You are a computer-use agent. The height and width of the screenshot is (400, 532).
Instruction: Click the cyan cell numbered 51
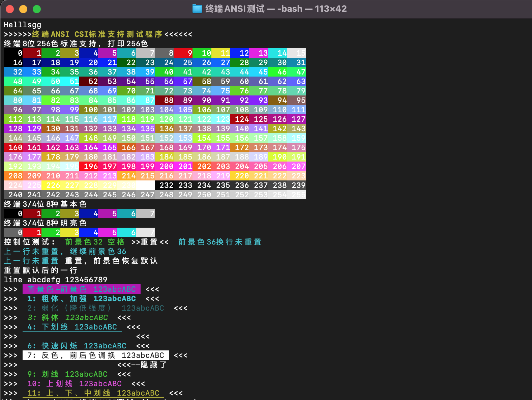pyautogui.click(x=70, y=81)
